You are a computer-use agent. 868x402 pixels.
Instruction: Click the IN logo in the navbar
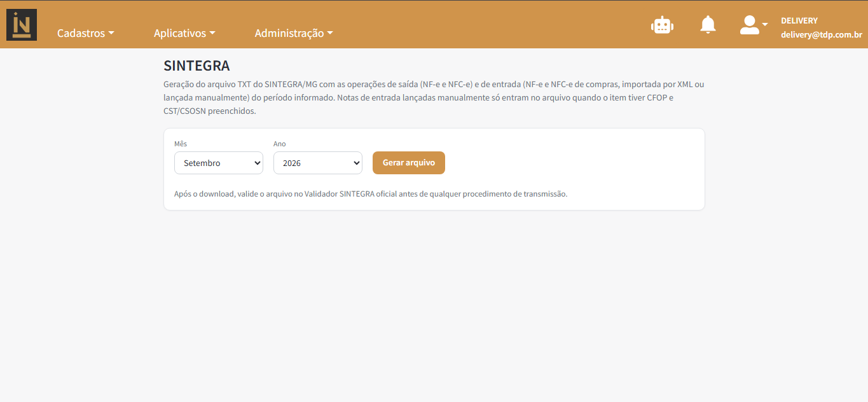pyautogui.click(x=22, y=25)
